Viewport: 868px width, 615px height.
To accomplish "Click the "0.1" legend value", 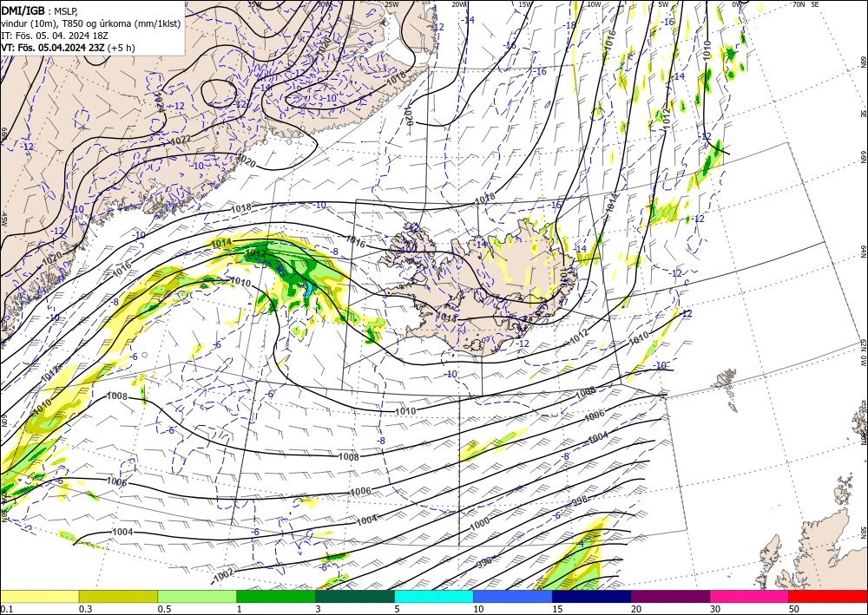I will [x=6, y=609].
